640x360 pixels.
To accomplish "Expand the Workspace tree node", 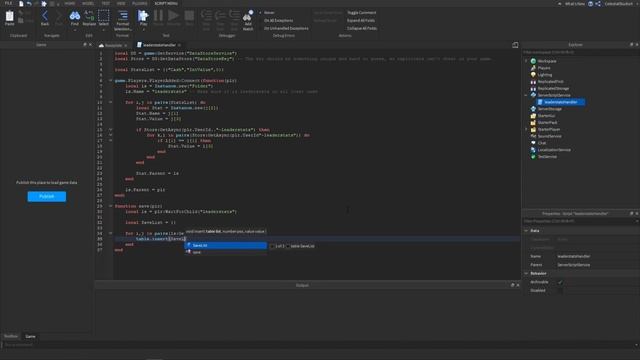I will [526, 61].
